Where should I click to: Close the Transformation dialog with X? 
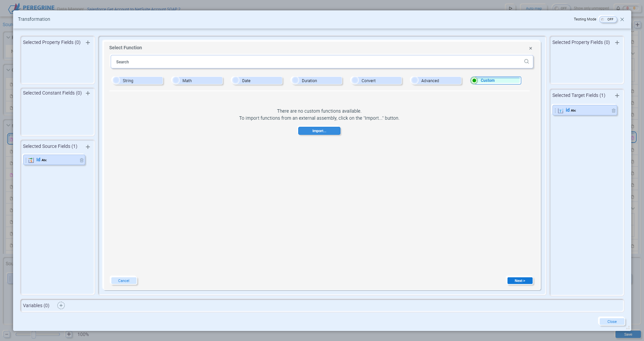coord(622,19)
